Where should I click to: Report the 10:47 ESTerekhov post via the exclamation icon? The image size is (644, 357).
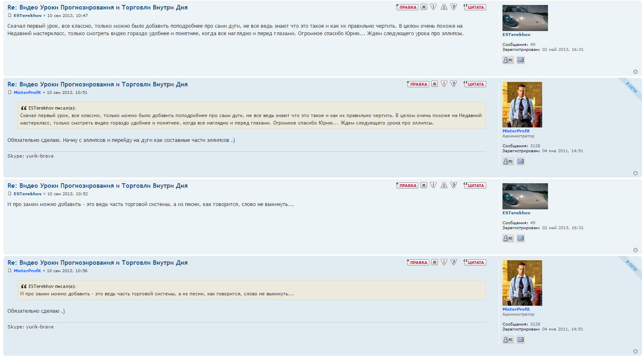pyautogui.click(x=433, y=7)
